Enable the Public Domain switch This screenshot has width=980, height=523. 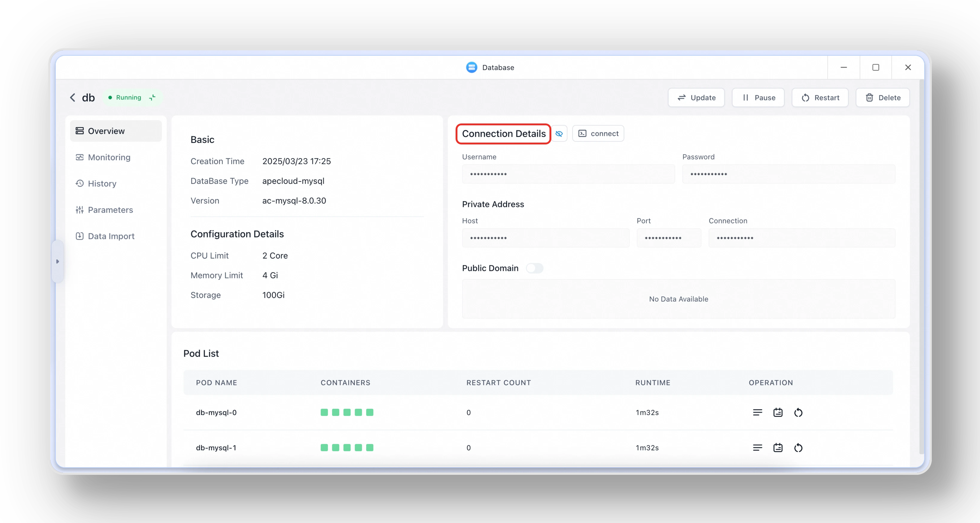pyautogui.click(x=534, y=268)
